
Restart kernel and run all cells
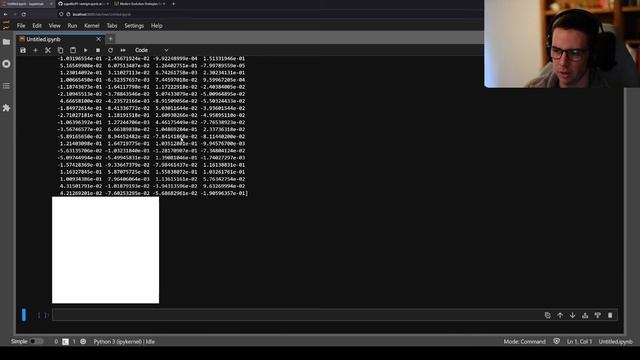tap(123, 50)
